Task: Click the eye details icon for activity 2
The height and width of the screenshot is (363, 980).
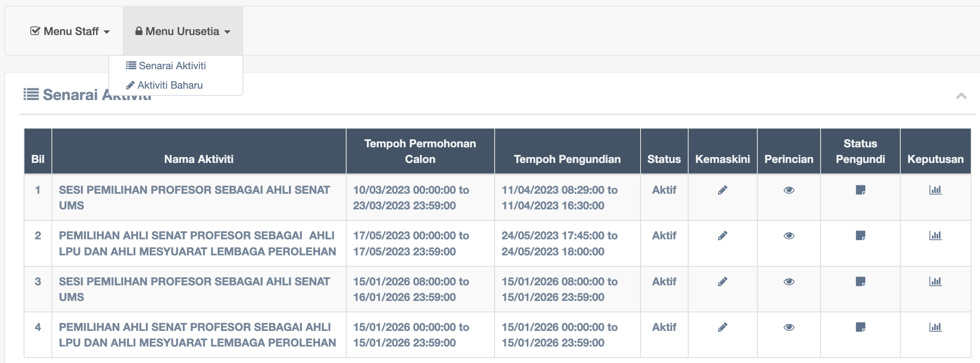Action: pos(789,236)
